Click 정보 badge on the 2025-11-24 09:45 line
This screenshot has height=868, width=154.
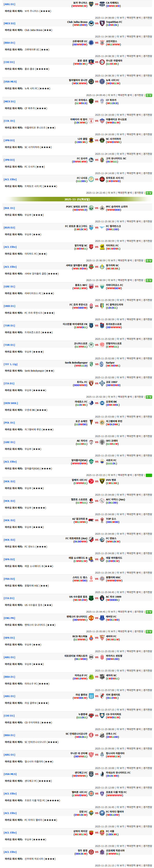coord(149,95)
